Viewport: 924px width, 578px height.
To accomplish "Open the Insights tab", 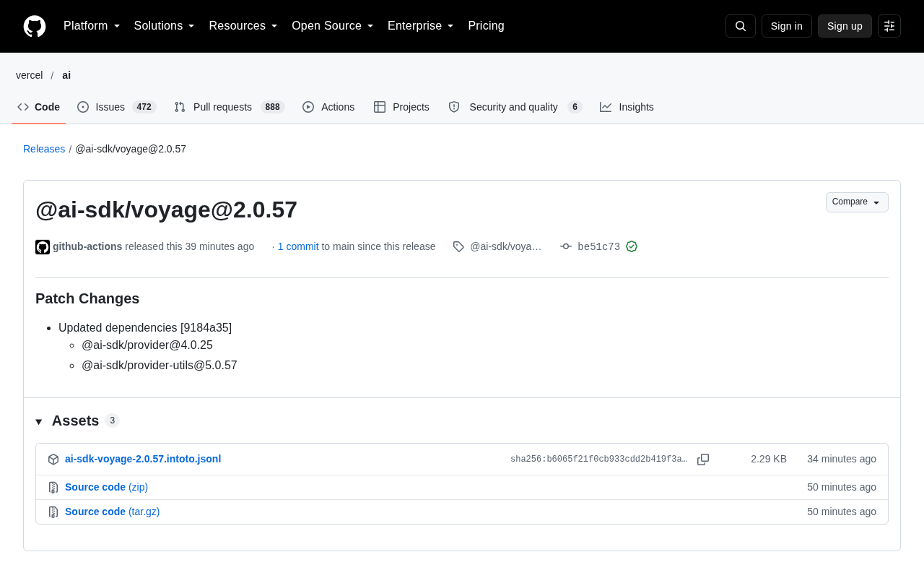I will [627, 107].
